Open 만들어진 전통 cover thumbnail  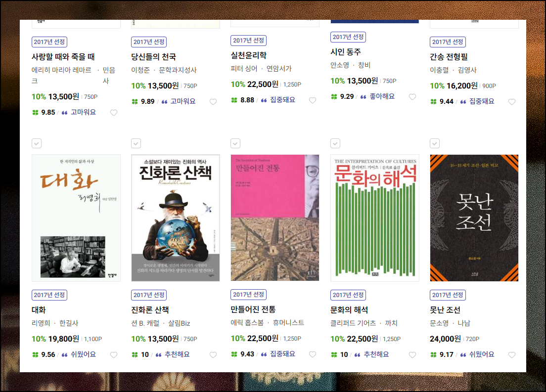pyautogui.click(x=275, y=218)
